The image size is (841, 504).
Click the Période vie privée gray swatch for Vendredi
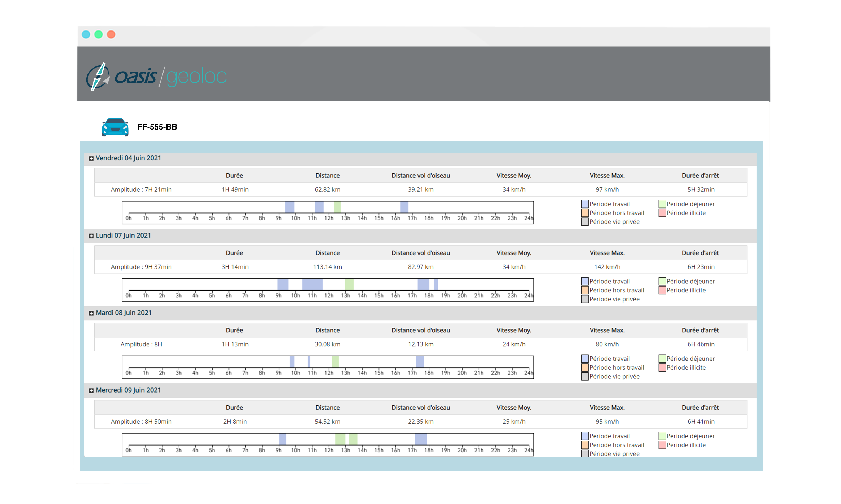[x=584, y=222]
